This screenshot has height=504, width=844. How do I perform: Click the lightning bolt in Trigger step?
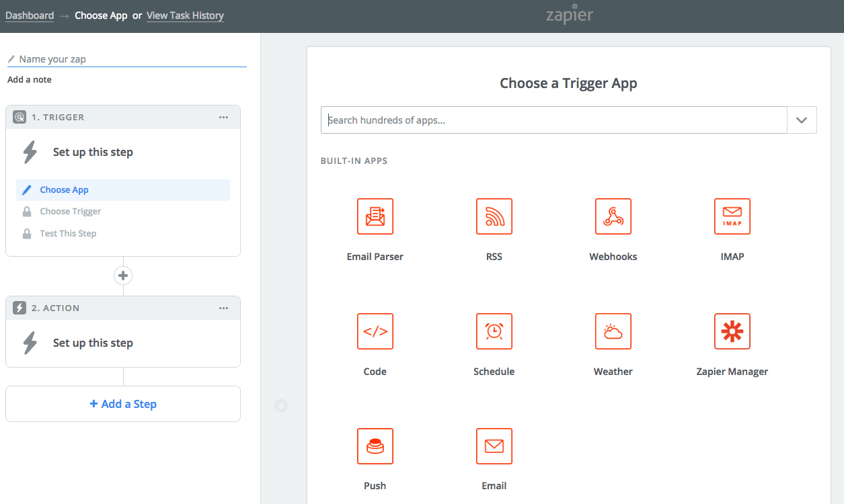(30, 153)
